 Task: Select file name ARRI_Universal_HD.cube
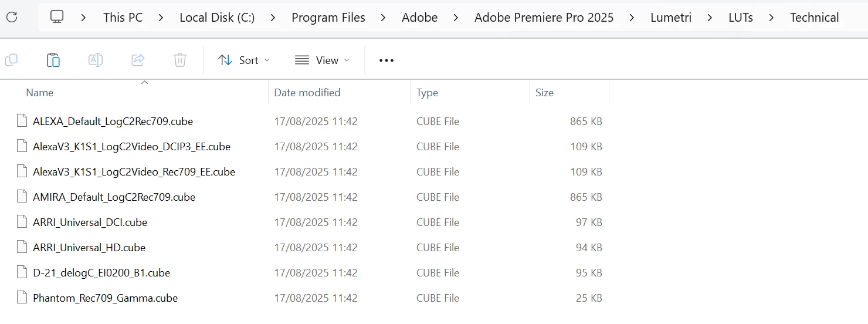[x=89, y=248]
